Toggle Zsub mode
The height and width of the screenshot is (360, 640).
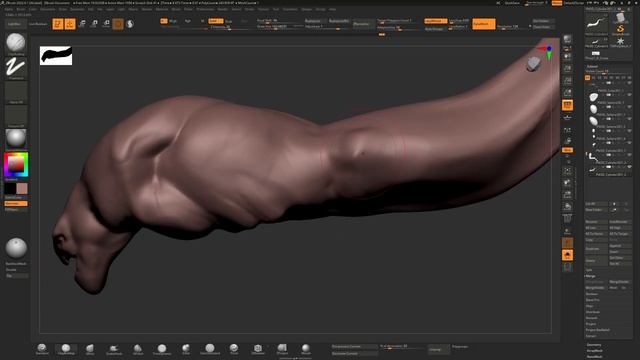click(x=229, y=21)
